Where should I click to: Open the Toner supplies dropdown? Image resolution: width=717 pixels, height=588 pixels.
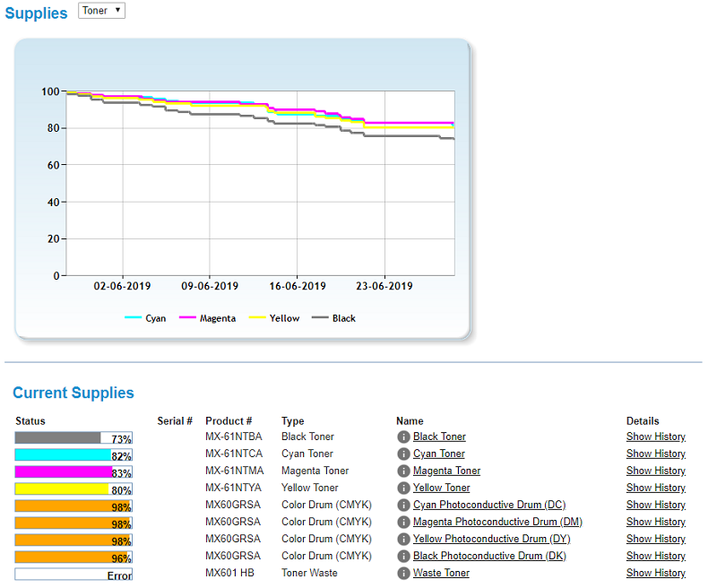[101, 11]
